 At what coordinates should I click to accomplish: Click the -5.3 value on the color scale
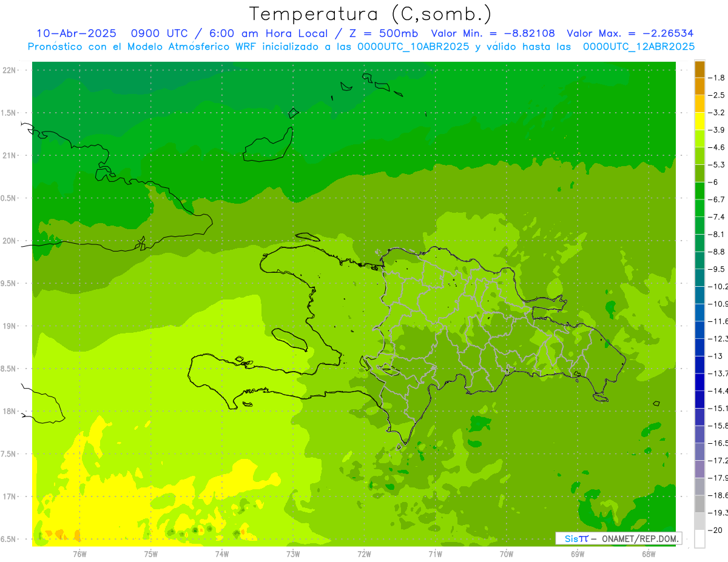pos(716,165)
